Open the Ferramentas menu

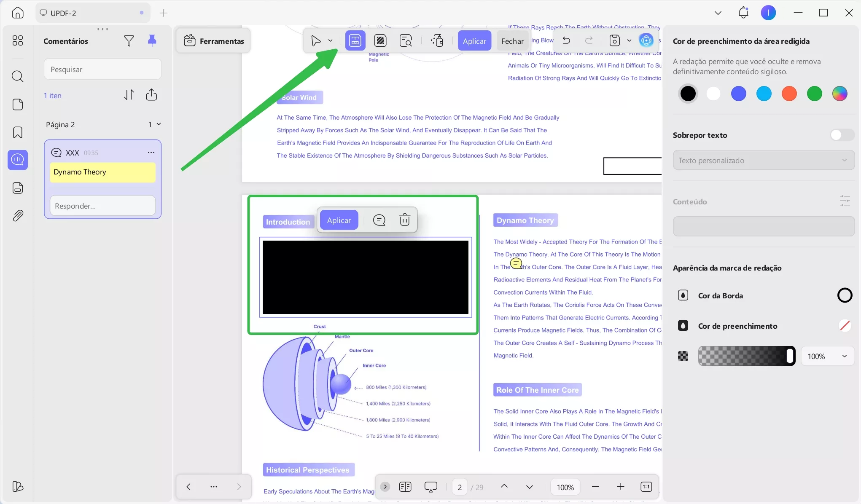point(214,41)
